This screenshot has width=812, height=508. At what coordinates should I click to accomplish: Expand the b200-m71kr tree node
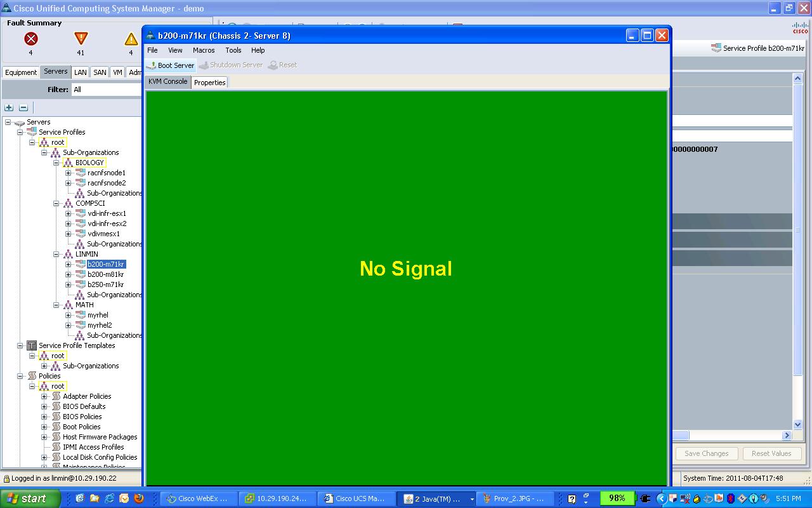tap(69, 264)
